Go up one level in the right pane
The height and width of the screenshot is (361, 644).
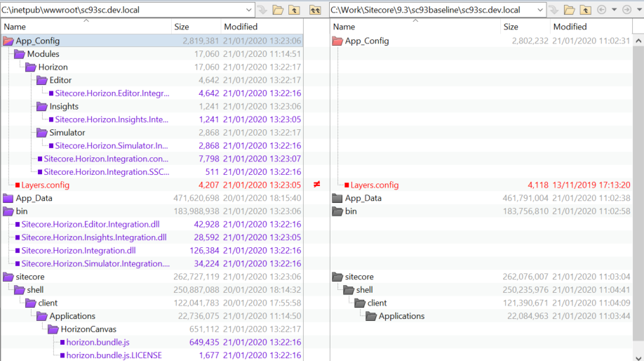[585, 10]
